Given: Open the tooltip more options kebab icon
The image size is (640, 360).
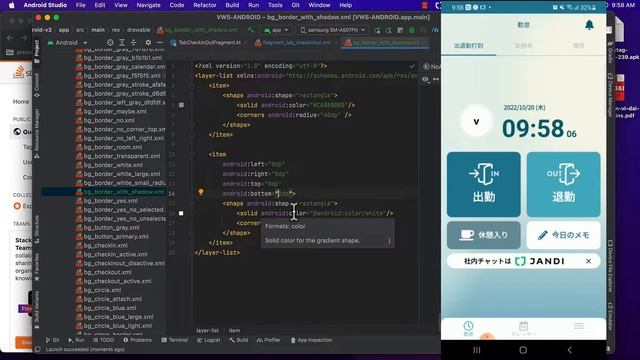Looking at the screenshot, I should pos(389,241).
